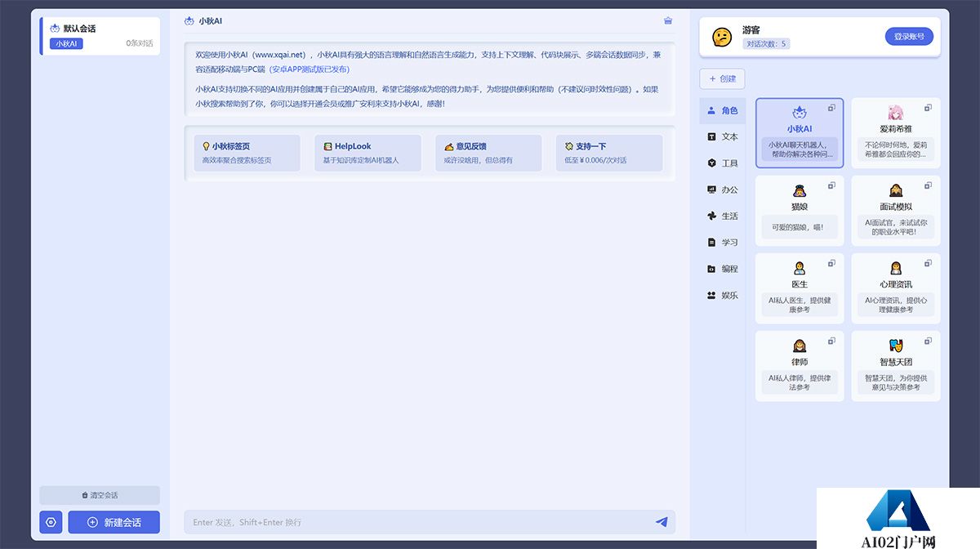980x549 pixels.
Task: Click the 登录账号 login button
Action: 909,37
